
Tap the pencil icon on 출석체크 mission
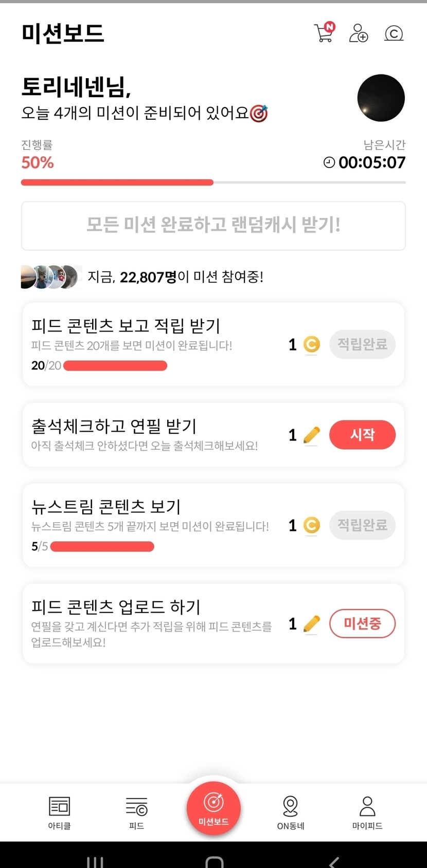click(x=312, y=435)
